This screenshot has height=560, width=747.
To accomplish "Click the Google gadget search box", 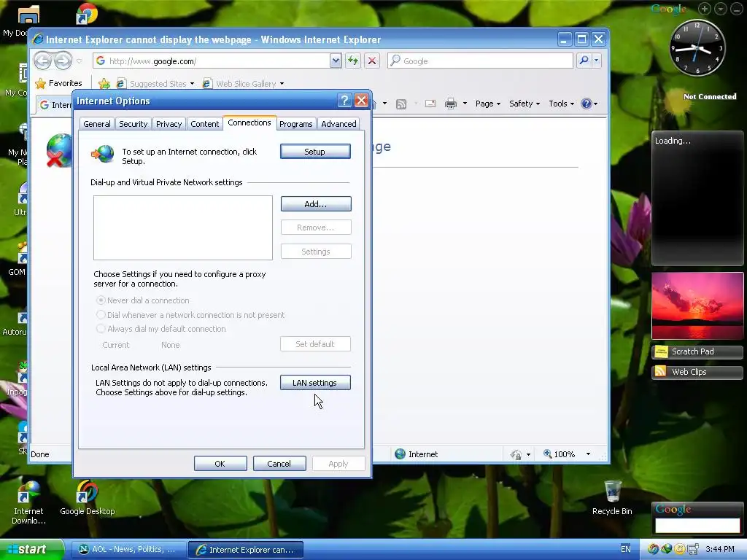I will pos(697,525).
